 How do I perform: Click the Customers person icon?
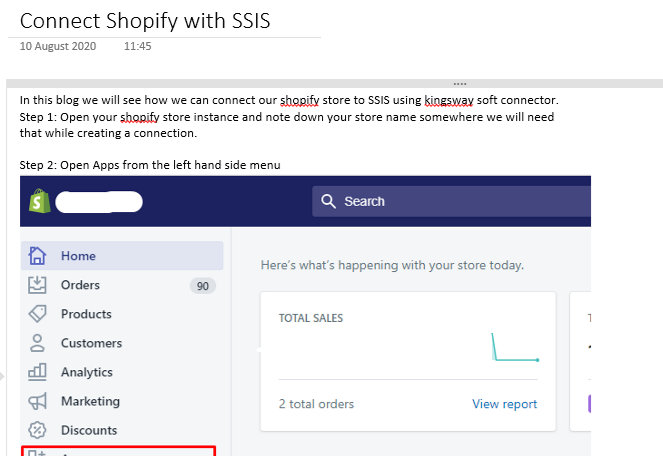coord(38,343)
